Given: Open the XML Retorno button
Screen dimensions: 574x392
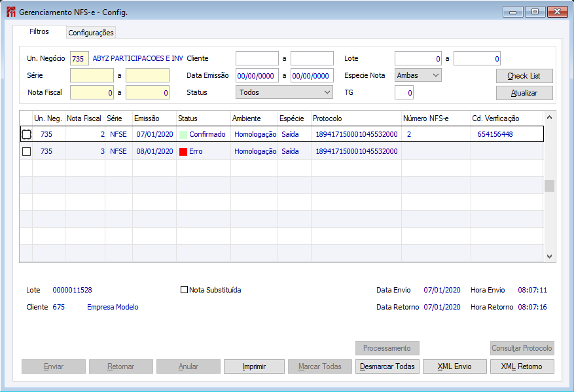Looking at the screenshot, I should [x=522, y=366].
